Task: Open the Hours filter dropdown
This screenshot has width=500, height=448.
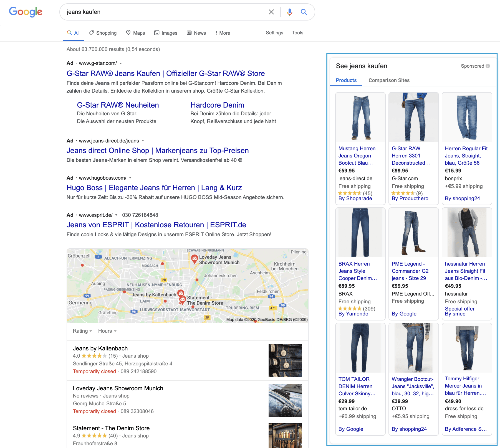Action: [x=107, y=331]
